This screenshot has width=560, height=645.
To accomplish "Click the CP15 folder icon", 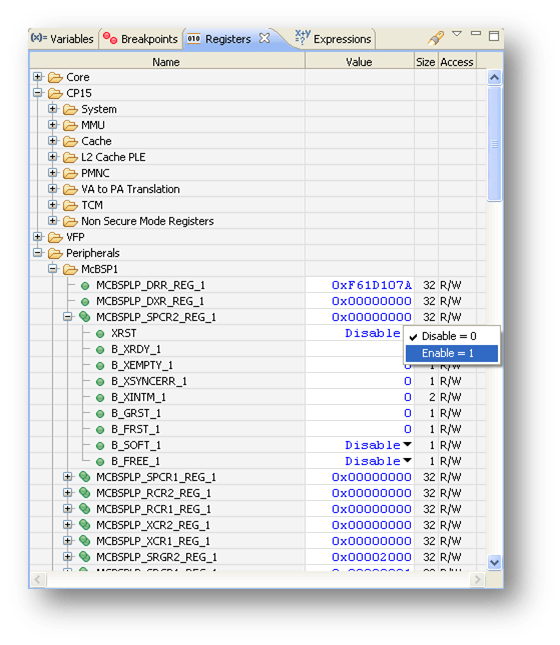I will click(x=55, y=93).
